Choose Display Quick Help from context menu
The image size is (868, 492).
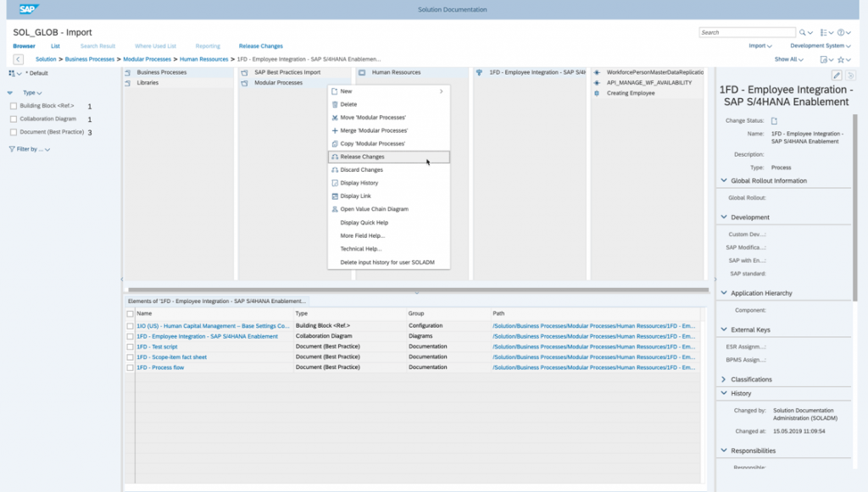click(388, 223)
